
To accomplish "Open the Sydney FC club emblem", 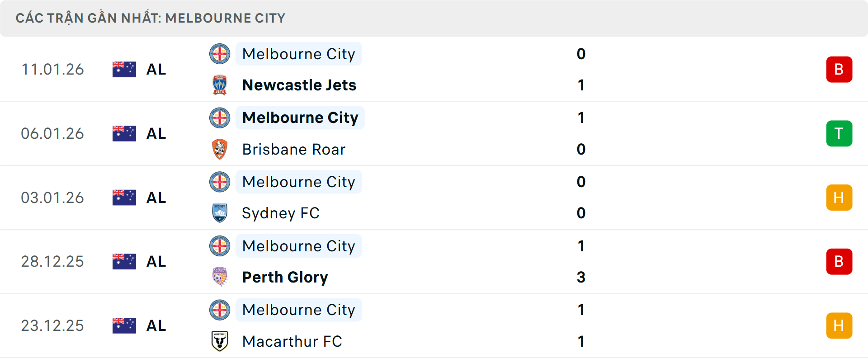I will [x=220, y=213].
